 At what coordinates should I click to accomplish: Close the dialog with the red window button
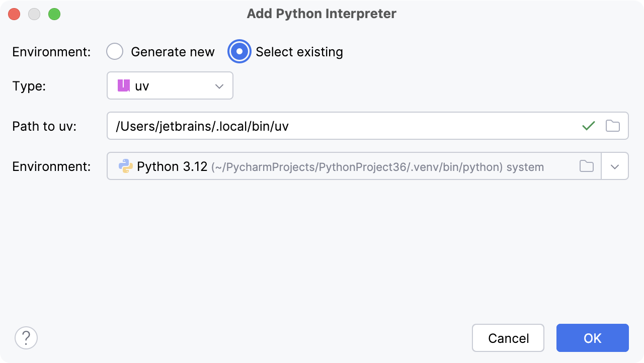click(14, 14)
